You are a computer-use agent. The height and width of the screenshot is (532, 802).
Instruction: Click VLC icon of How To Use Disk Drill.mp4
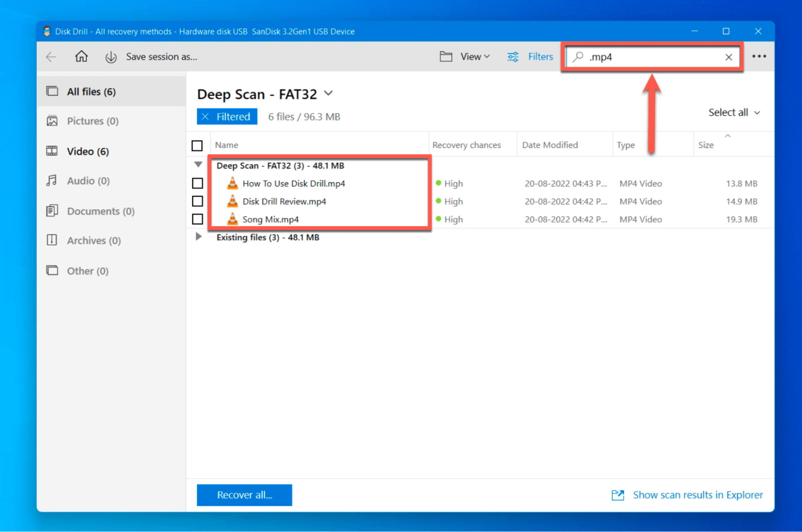point(232,183)
